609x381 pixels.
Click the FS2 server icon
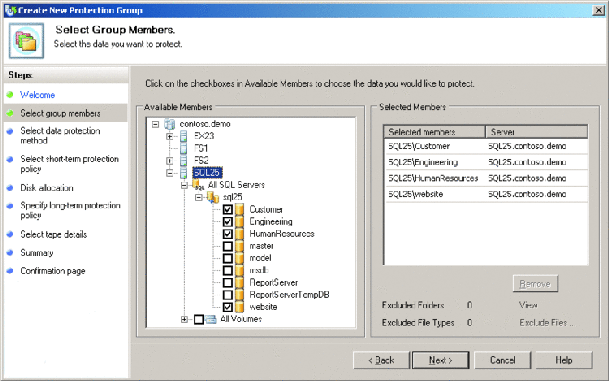[184, 160]
